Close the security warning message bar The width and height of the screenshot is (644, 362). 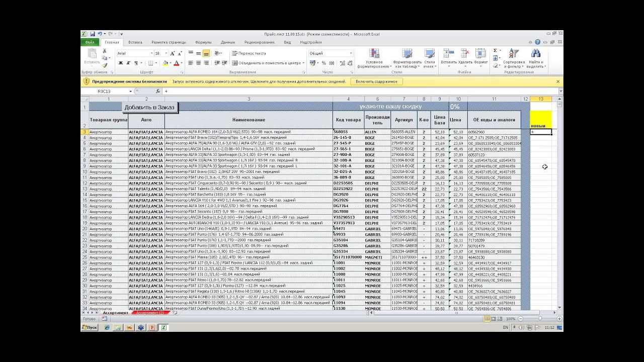pyautogui.click(x=558, y=81)
